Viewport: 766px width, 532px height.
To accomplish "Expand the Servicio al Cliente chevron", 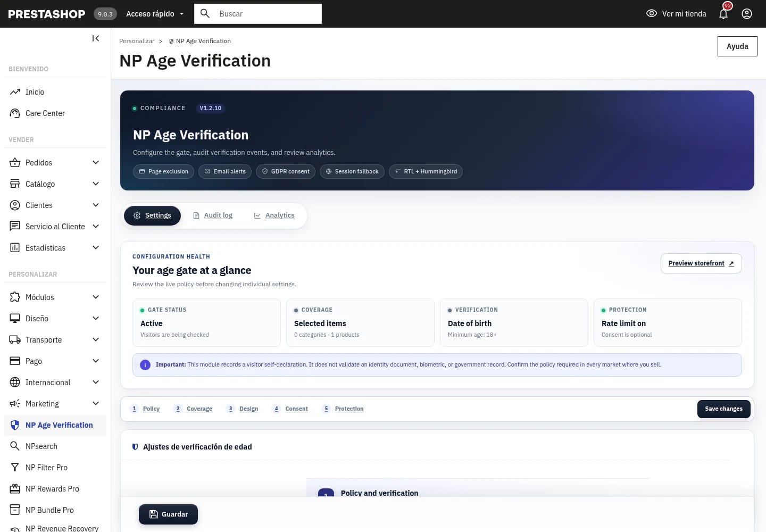I will [96, 227].
